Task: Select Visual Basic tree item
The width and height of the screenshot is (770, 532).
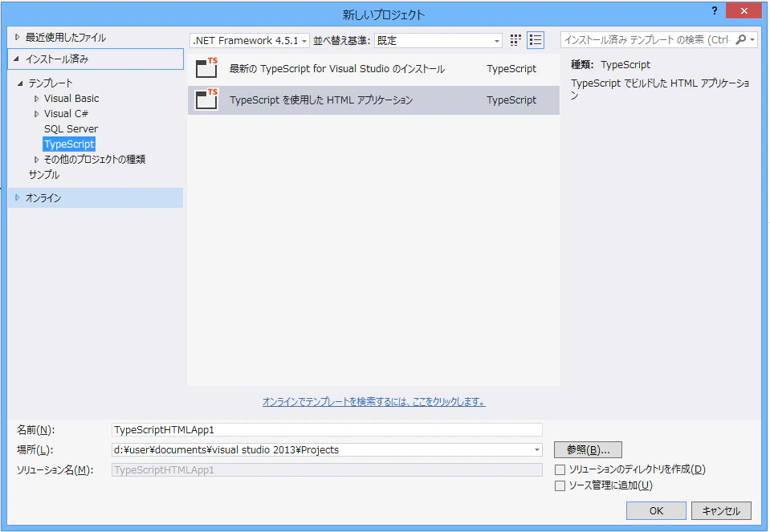Action: tap(71, 99)
